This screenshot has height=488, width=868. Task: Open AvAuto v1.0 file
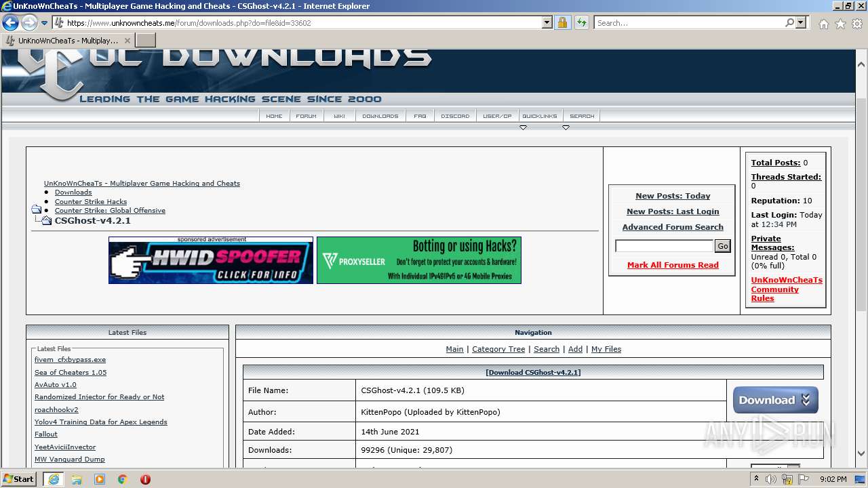point(56,384)
